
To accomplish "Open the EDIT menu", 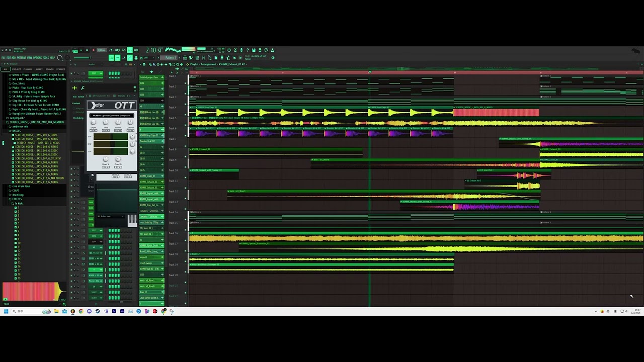I will (x=9, y=57).
